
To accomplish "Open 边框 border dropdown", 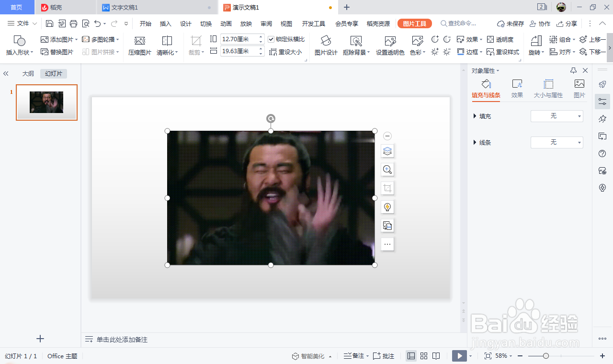I will pos(469,52).
